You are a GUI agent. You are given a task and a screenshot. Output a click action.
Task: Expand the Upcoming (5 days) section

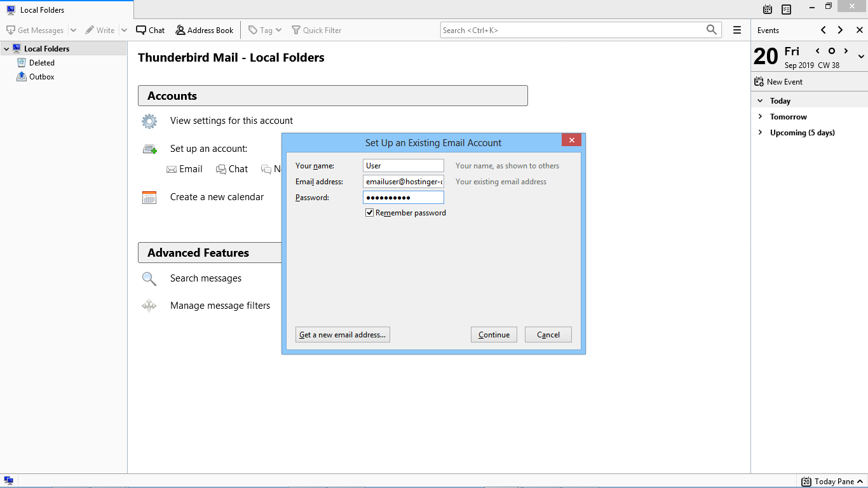pyautogui.click(x=760, y=133)
